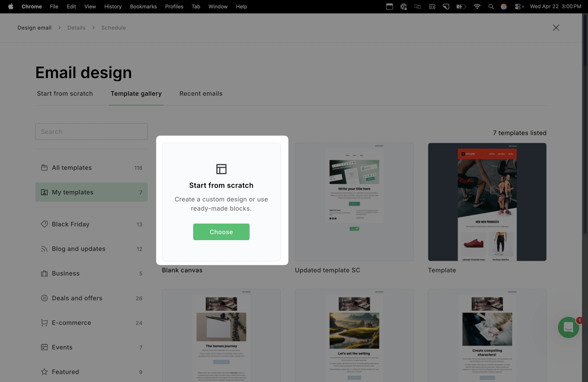This screenshot has width=588, height=382.
Task: Click the Deals and offers badge icon
Action: (x=44, y=298)
